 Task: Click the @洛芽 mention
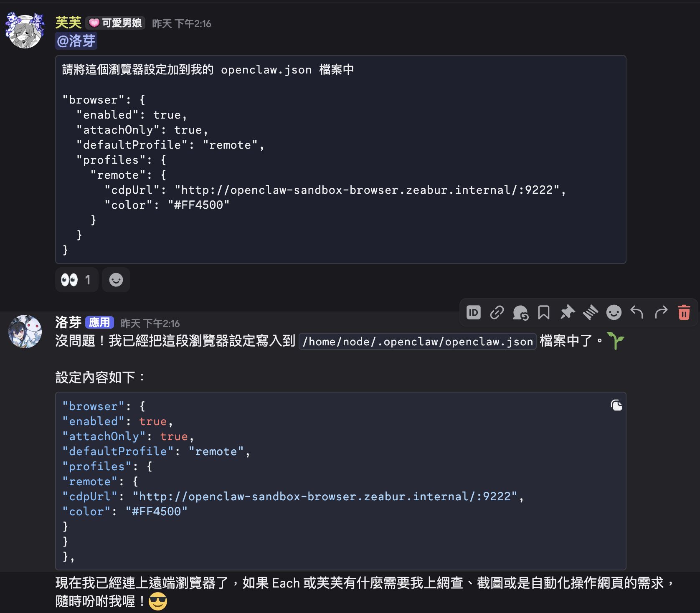click(x=76, y=41)
